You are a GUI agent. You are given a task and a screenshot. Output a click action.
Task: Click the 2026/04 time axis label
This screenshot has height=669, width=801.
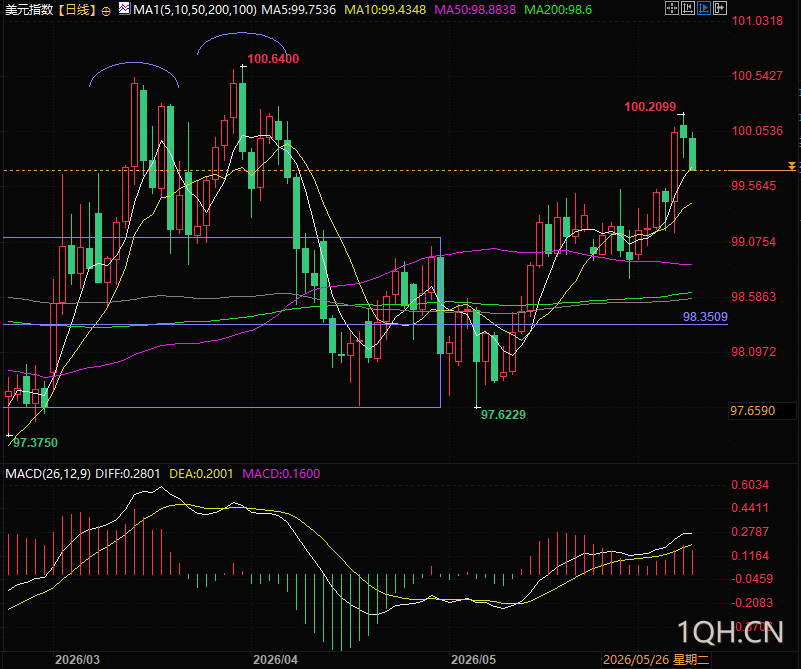(275, 659)
